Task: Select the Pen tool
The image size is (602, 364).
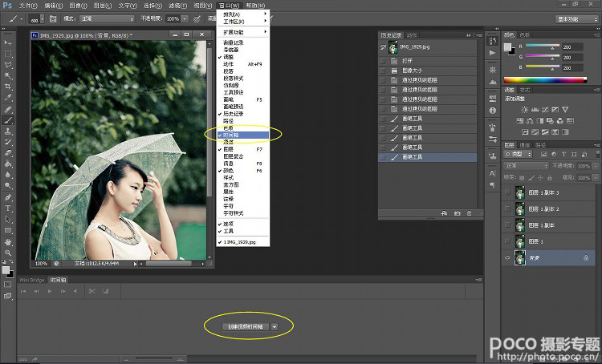Action: coord(8,197)
